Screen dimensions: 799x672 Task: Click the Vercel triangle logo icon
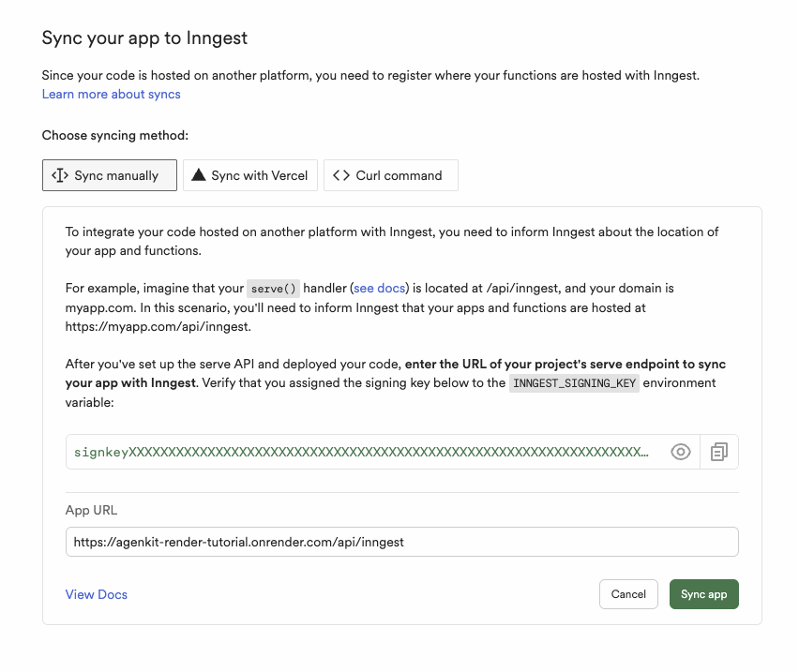click(198, 175)
